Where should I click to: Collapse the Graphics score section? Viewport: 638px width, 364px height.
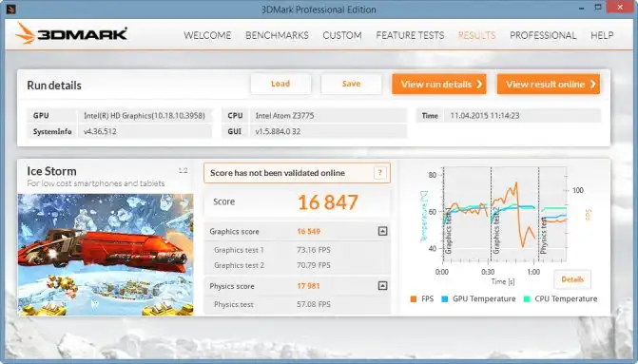point(382,231)
